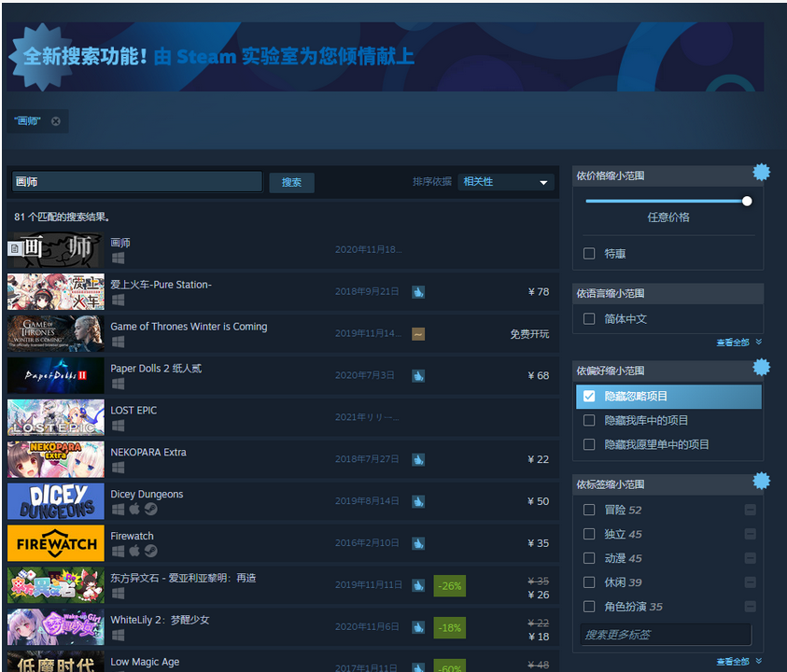Viewport: 787px width, 672px height.
Task: Collapse the 依语言缩小范围 panel header
Action: click(668, 294)
